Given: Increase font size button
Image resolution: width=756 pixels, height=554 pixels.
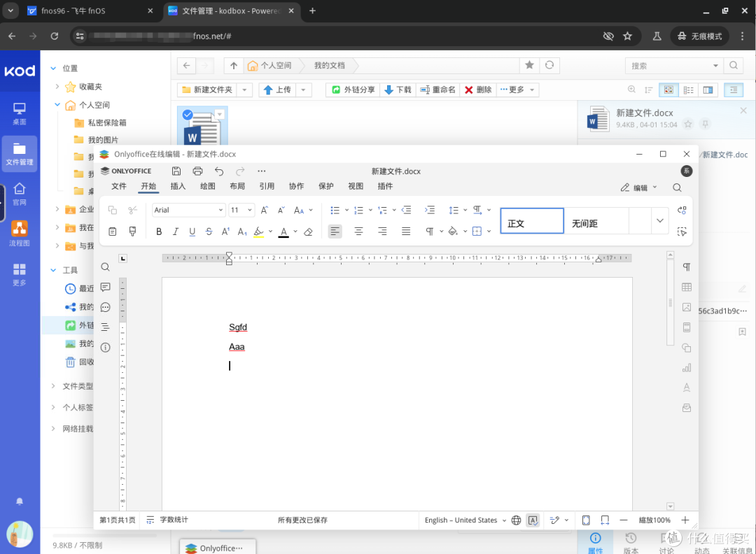Looking at the screenshot, I should [x=264, y=210].
